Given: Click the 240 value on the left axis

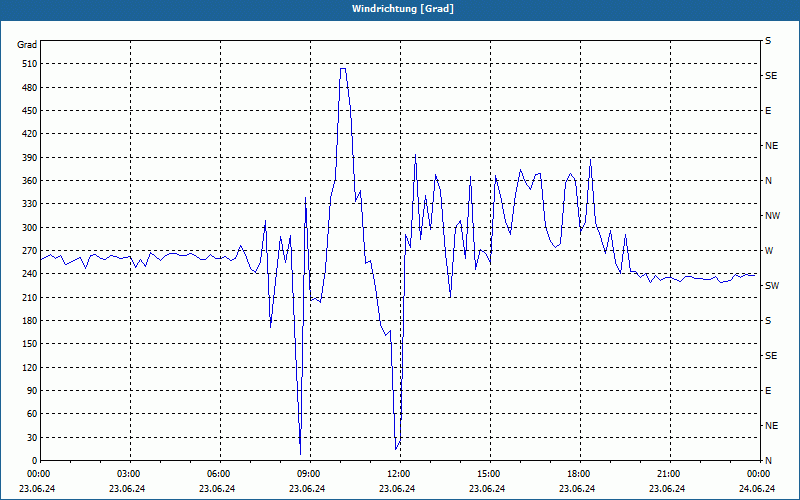Looking at the screenshot, I should [30, 274].
